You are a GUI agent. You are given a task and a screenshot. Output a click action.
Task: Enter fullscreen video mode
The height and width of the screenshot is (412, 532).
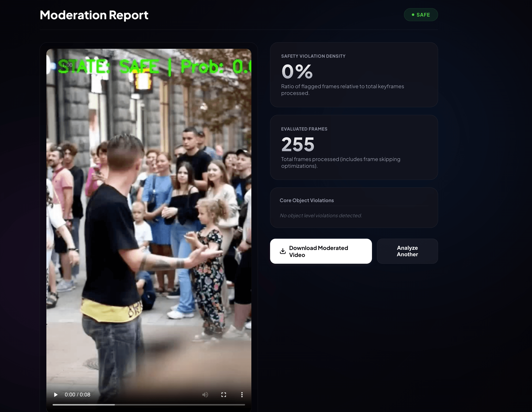224,394
